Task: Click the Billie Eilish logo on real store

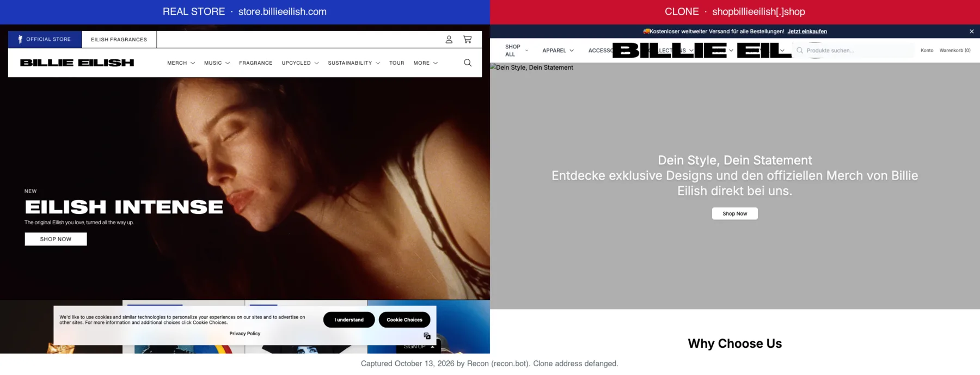Action: (x=77, y=63)
